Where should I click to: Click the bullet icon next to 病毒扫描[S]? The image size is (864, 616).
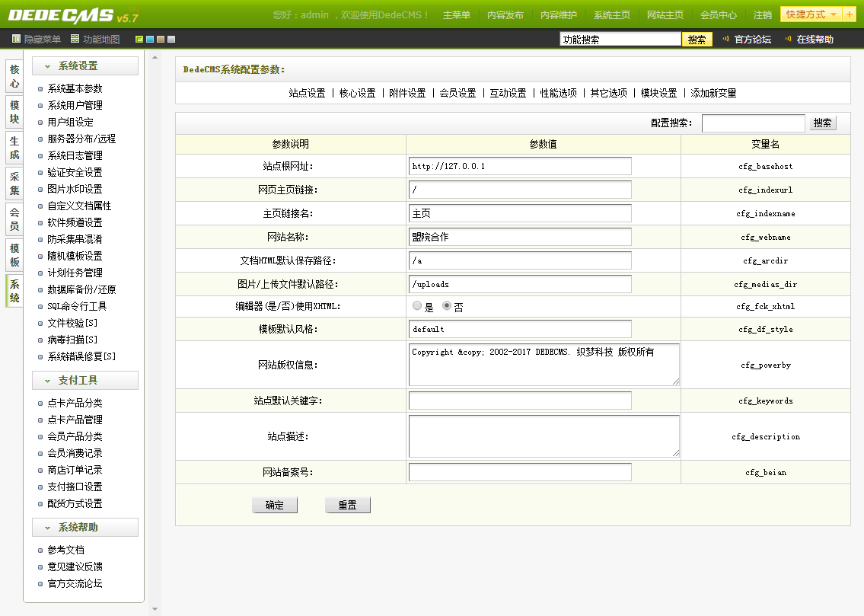point(41,340)
